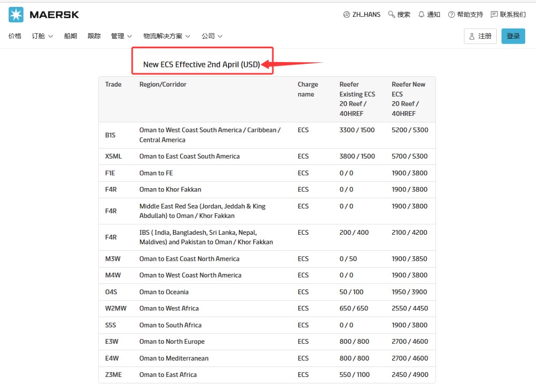
Task: Click the 帮助支持 help link
Action: coord(470,15)
